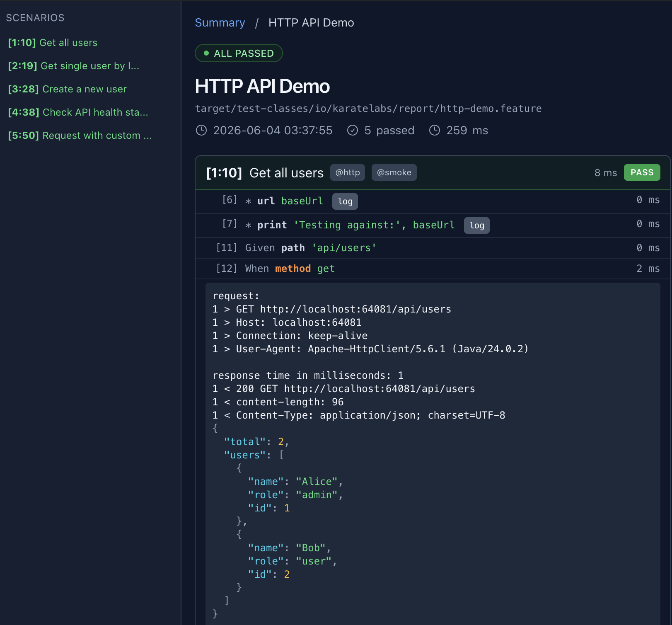Click the User-Agent Apache-HttpClient log line
Viewport: 672px width, 625px height.
point(371,349)
